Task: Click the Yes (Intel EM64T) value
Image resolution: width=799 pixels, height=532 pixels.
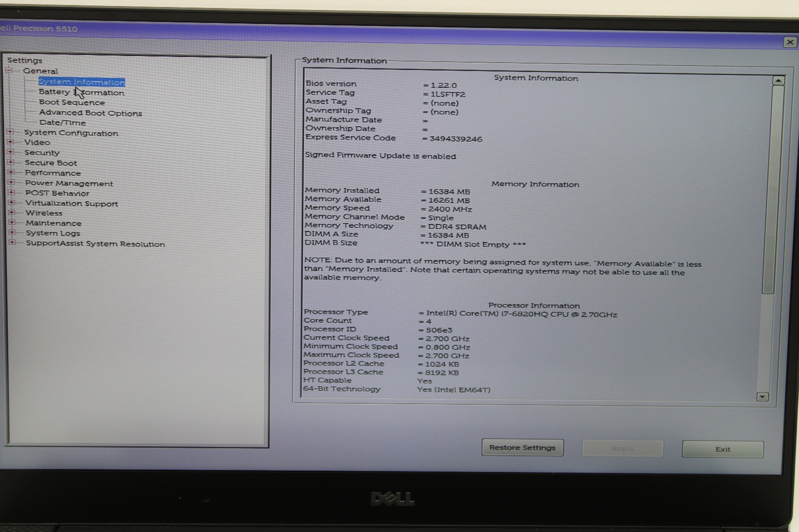Action: (453, 389)
